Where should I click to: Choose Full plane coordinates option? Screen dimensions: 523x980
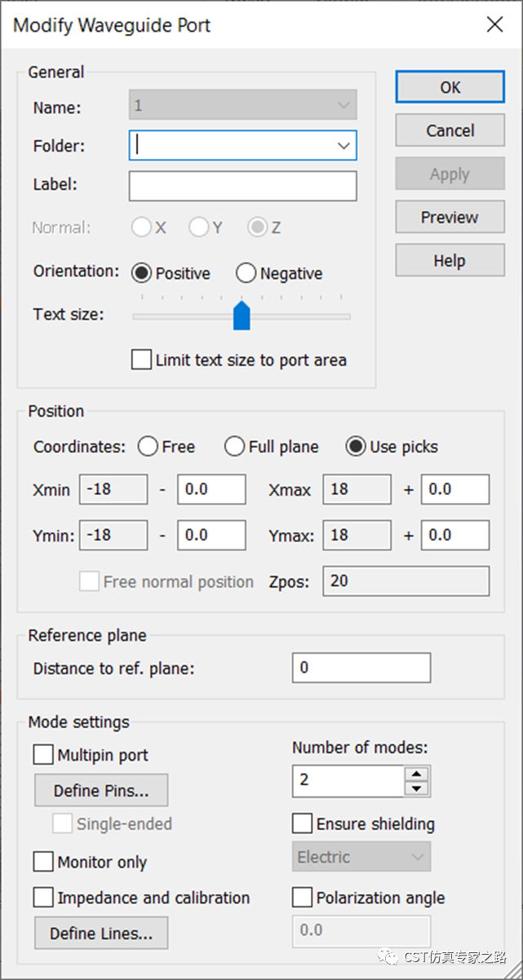(234, 447)
